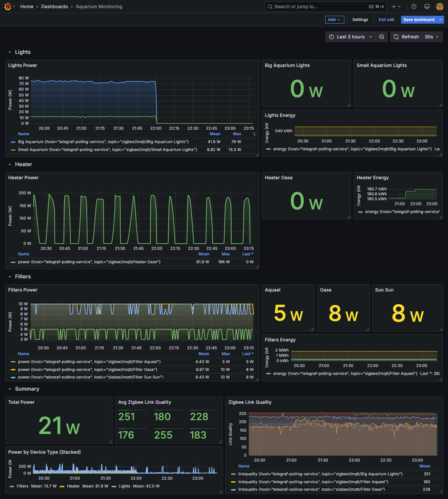The width and height of the screenshot is (448, 499).
Task: Click the monitor display icon in top bar
Action: pos(427,6)
